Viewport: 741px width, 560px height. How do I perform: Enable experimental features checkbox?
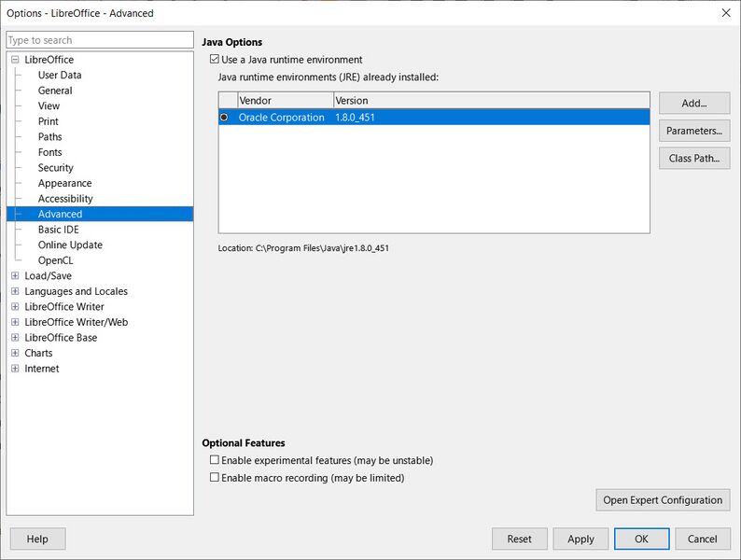click(x=215, y=460)
